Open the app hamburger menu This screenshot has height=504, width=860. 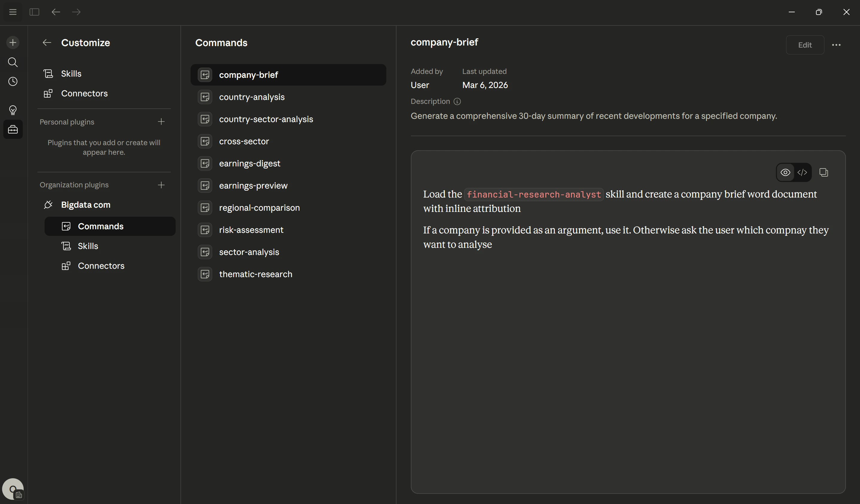pyautogui.click(x=13, y=12)
